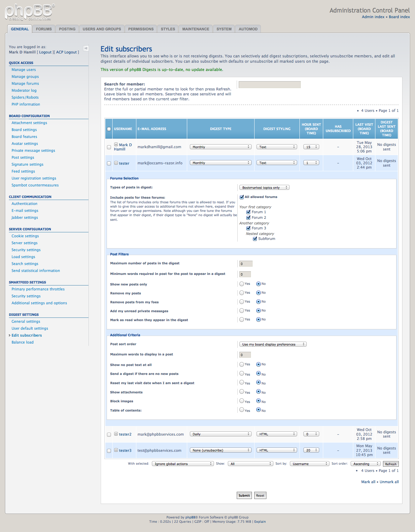The width and height of the screenshot is (415, 532).
Task: Mark the tester row checkbox
Action: coord(109,163)
